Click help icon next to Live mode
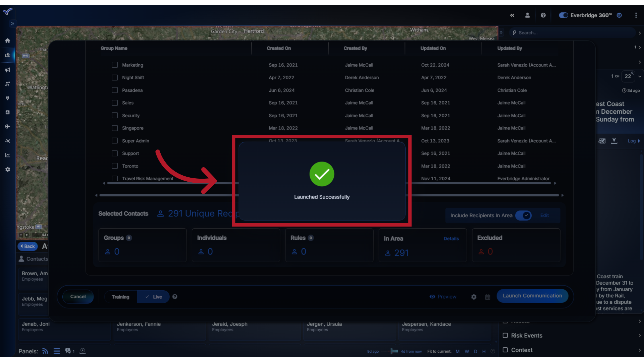This screenshot has height=362, width=644. point(175,297)
